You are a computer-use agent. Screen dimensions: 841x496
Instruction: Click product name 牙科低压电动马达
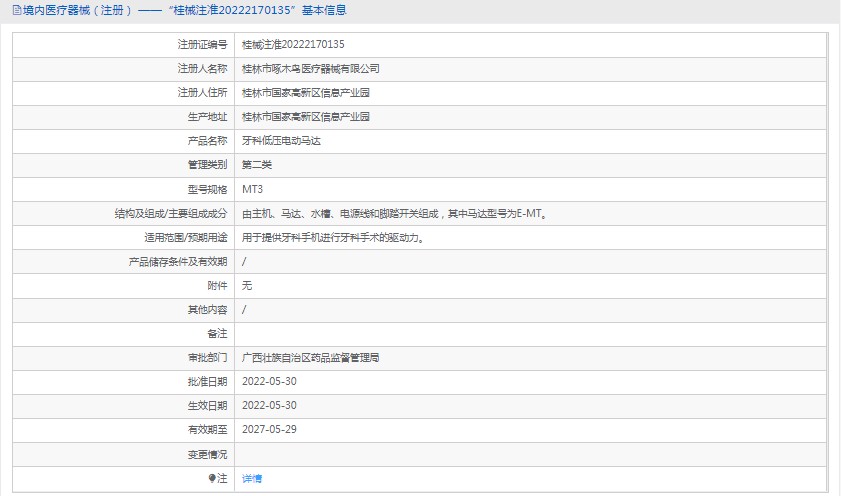pos(281,141)
